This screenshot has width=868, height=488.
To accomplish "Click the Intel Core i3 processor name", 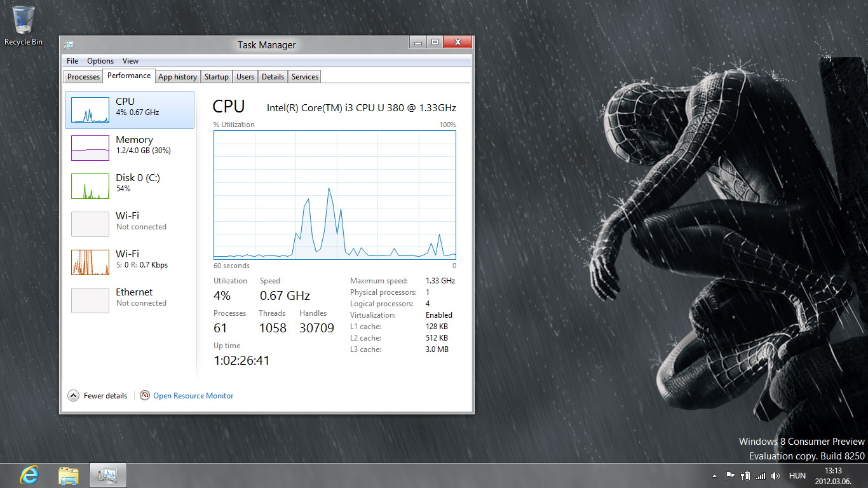I will pos(361,108).
